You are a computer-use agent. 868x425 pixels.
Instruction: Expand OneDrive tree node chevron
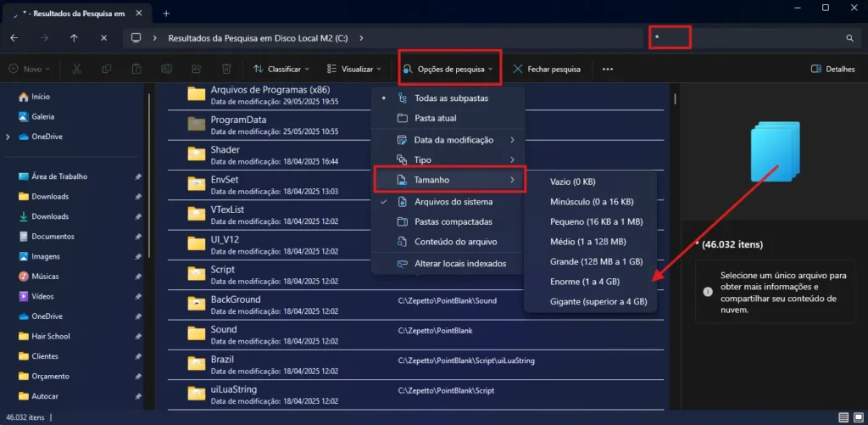tap(8, 137)
